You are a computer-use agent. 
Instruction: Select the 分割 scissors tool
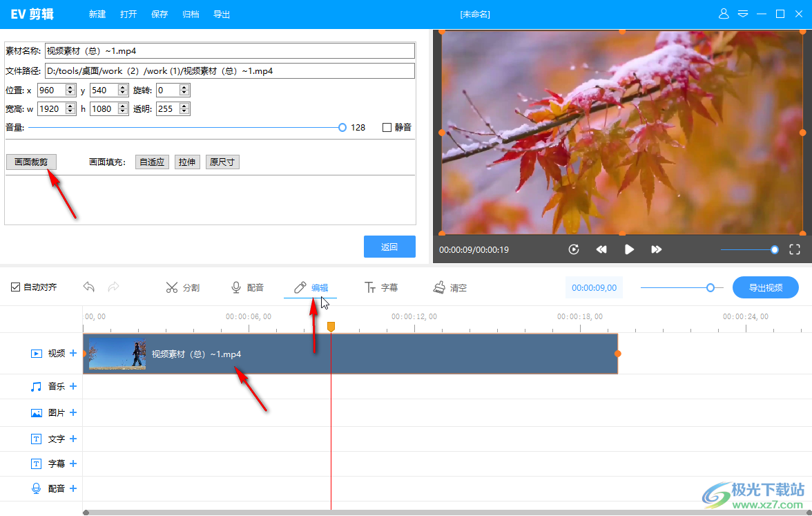click(183, 287)
